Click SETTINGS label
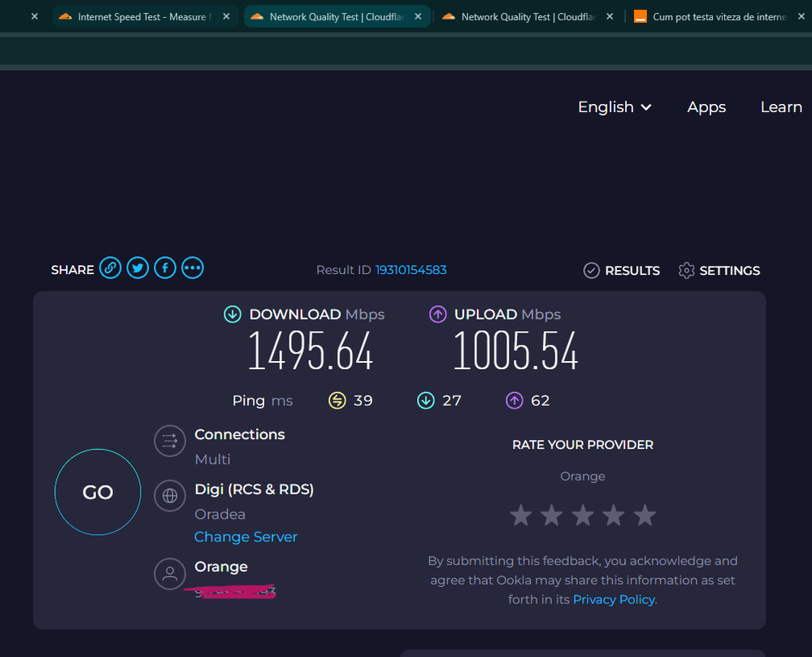Screen dimensions: 812x657 tap(730, 271)
